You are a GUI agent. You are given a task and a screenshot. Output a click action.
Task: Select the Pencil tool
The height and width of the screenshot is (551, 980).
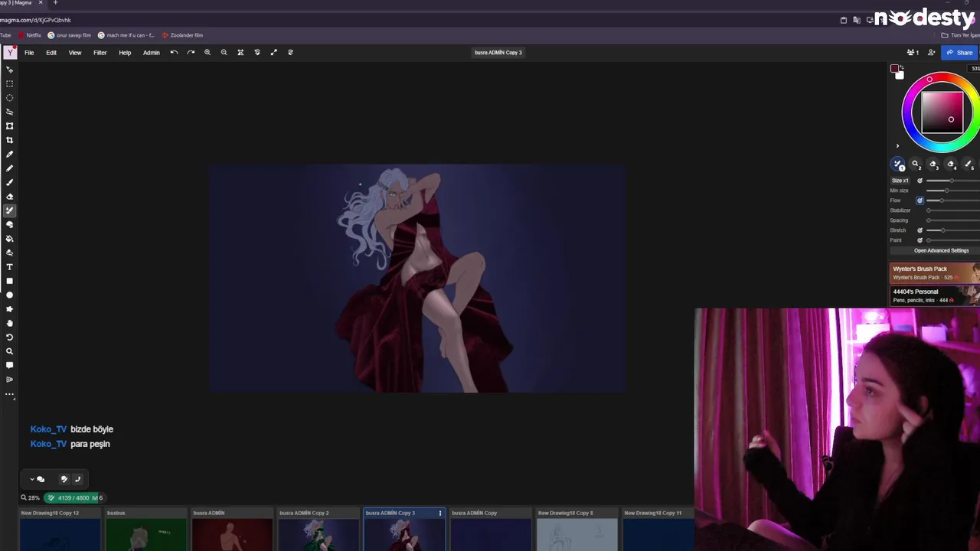click(10, 168)
